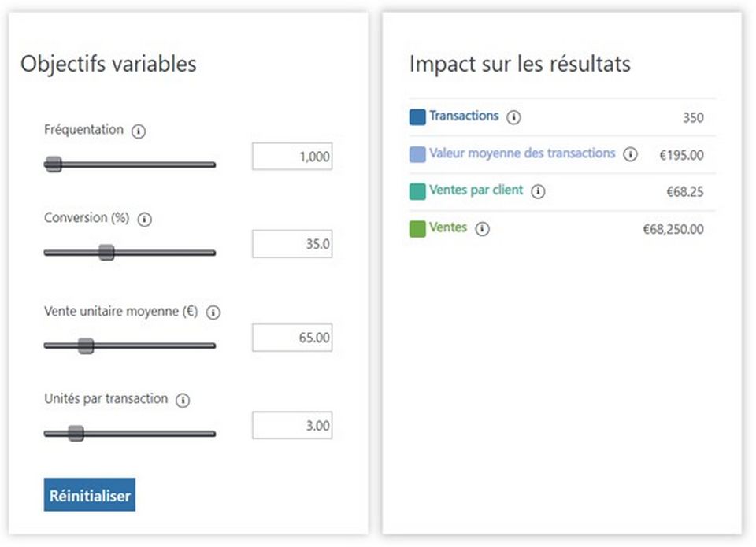This screenshot has width=756, height=547.
Task: Click the Vente unitaire moyenne input field
Action: click(x=291, y=338)
